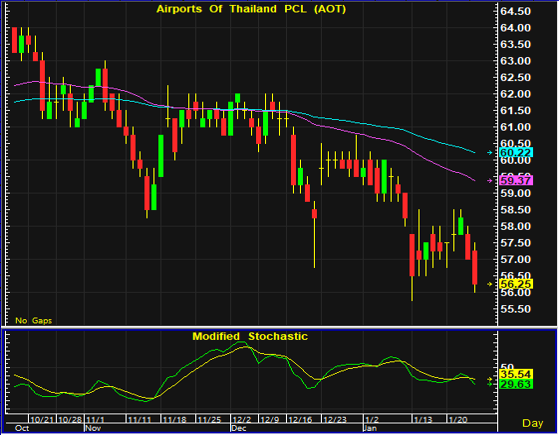
Task: Click the magenta moving average value 59.37
Action: point(516,180)
